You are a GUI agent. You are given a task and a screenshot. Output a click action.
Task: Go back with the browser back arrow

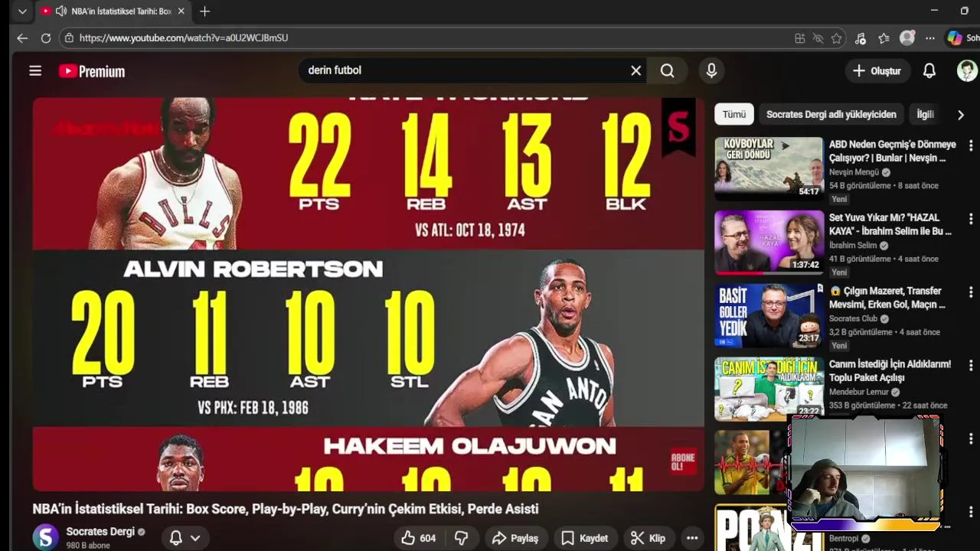click(x=22, y=37)
